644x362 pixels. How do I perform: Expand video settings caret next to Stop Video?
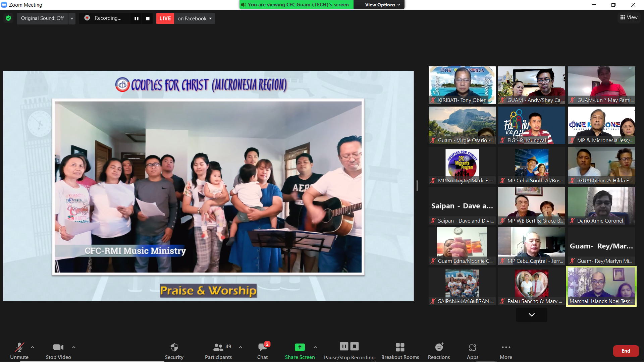coord(74,347)
